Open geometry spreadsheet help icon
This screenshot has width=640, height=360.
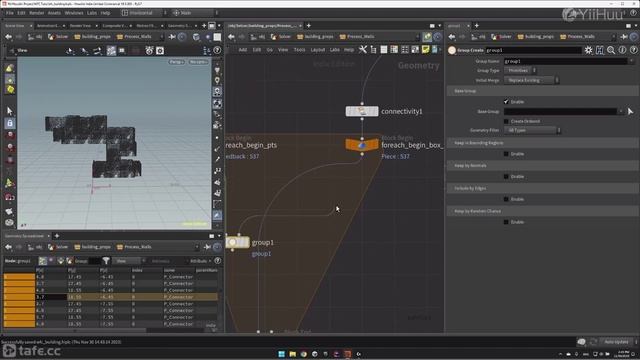218,260
